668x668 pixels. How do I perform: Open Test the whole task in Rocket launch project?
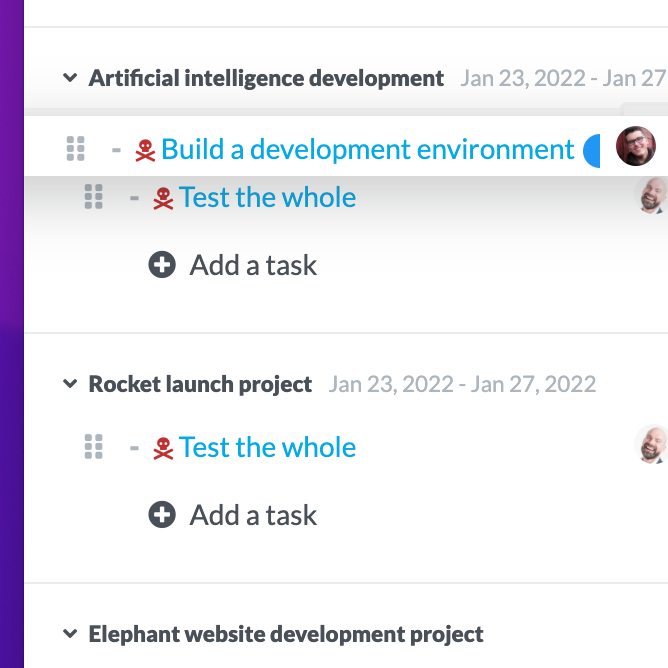(268, 447)
